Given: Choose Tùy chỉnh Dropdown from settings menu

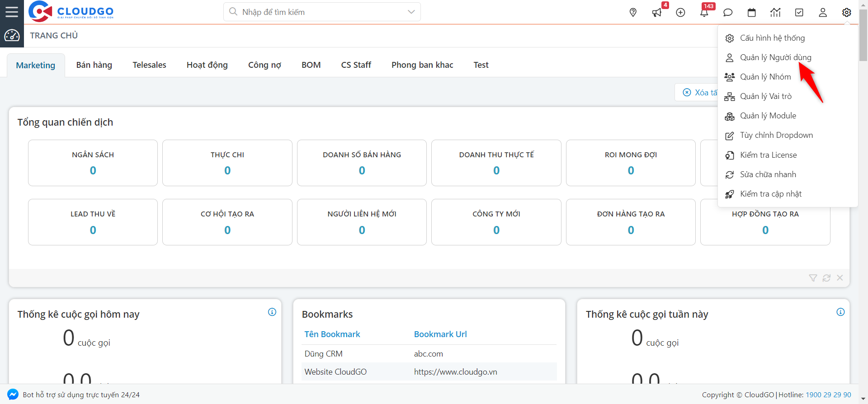Looking at the screenshot, I should pos(776,135).
